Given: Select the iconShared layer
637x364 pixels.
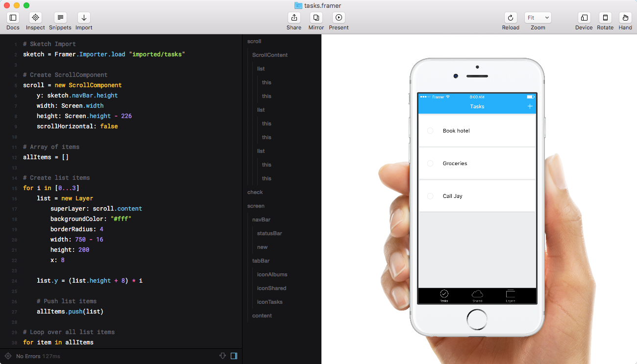Looking at the screenshot, I should click(x=271, y=288).
